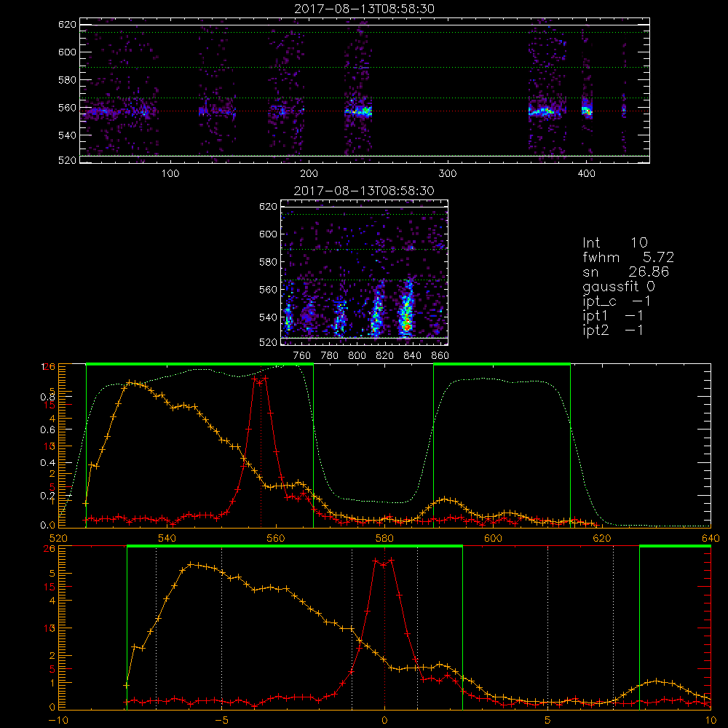Click the 600 y-axis label of top spectrogram
The height and width of the screenshot is (728, 728).
click(x=67, y=52)
